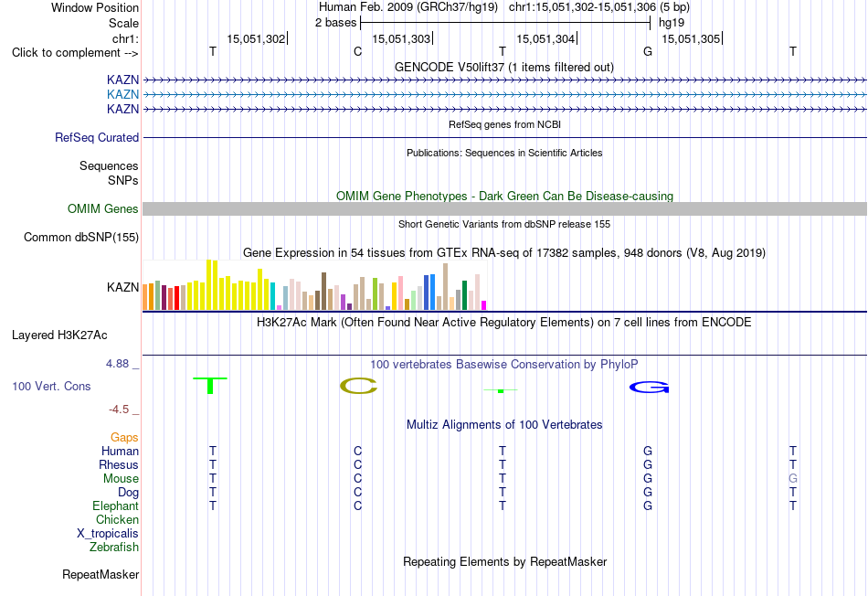The width and height of the screenshot is (868, 596).
Task: Open the GTEx 'Gene Expression in 54 tissues' title
Action: 504,253
